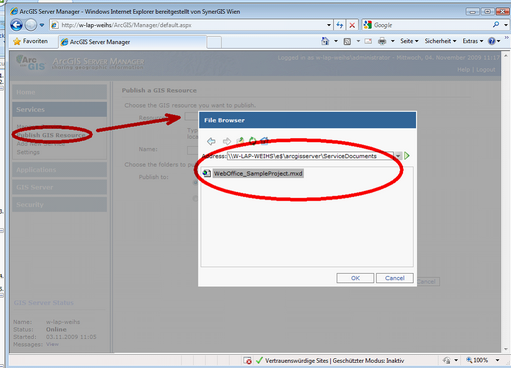Viewport: 511px width, 368px height.
Task: Click the 100% zoom level text
Action: (x=480, y=360)
